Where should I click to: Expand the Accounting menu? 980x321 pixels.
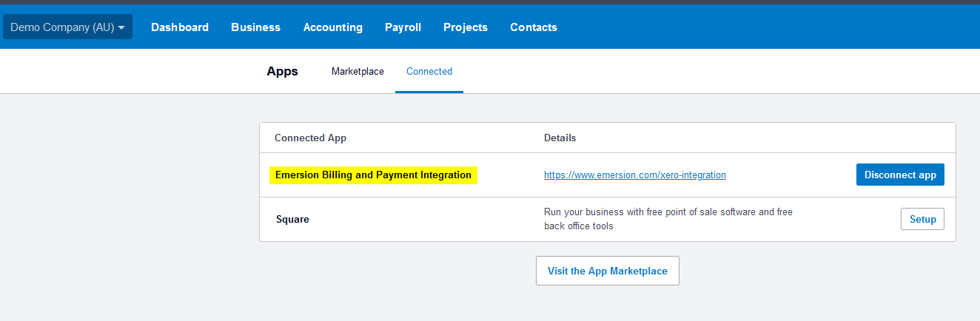click(x=333, y=27)
